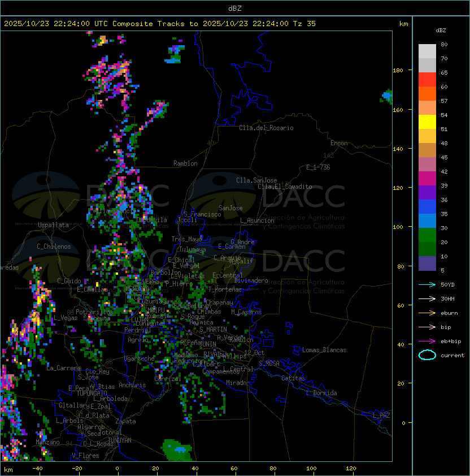Image resolution: width=470 pixels, height=476 pixels.
Task: Select the slate-blue swatch between dBZ 10 and 5
Action: pos(427,263)
